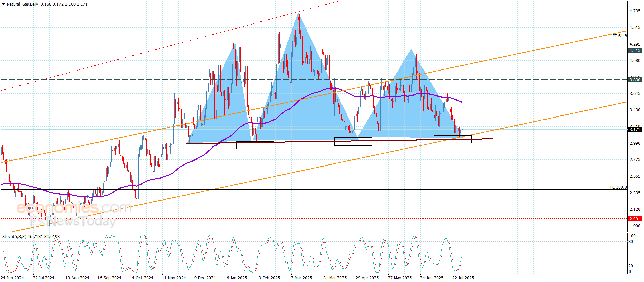The image size is (644, 282).
Task: Click the 4.515 price axis label
Action: click(635, 28)
